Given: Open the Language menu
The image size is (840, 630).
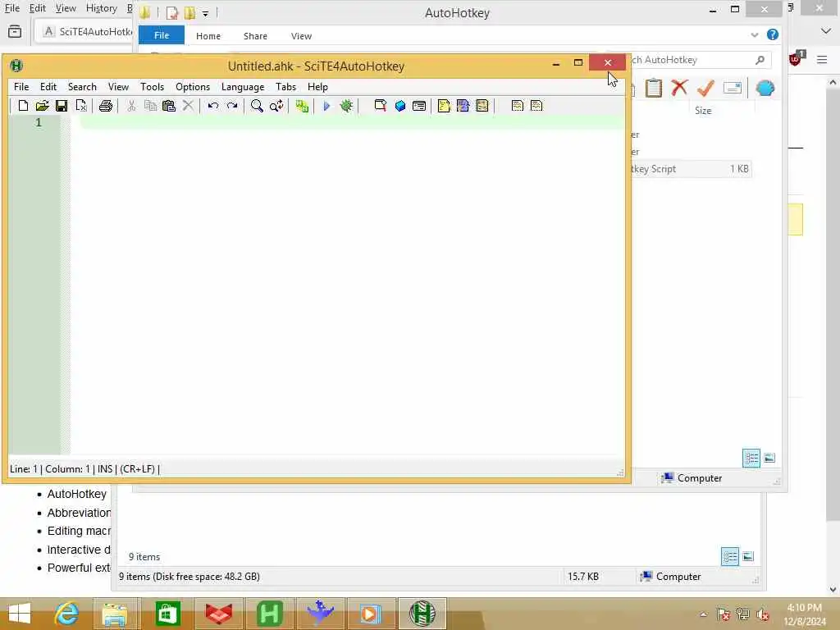Looking at the screenshot, I should (243, 87).
